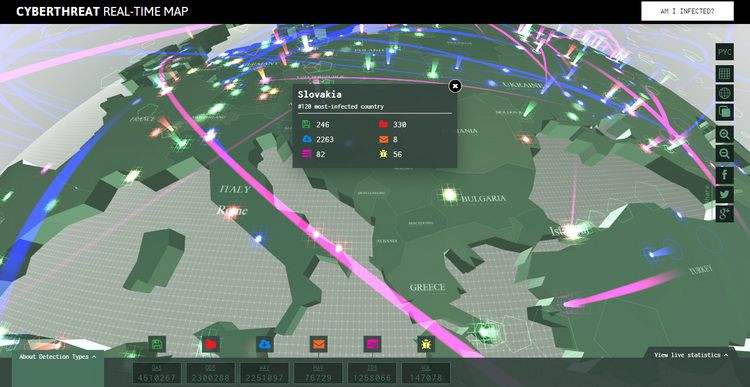The height and width of the screenshot is (387, 750).
Task: Toggle magenta intrusion detection type
Action: tap(372, 344)
